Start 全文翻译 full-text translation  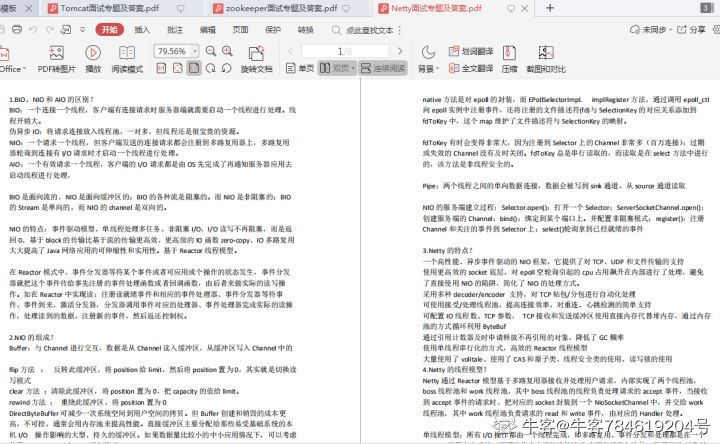point(471,68)
